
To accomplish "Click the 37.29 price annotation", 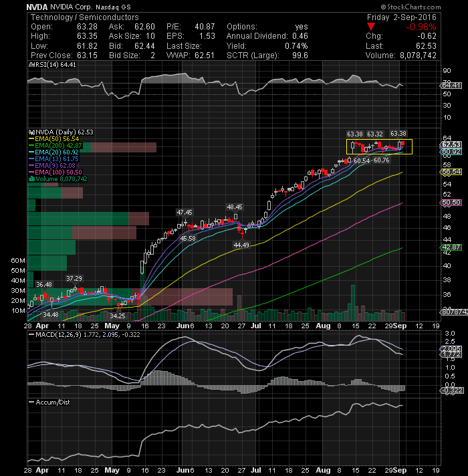I will coord(74,278).
